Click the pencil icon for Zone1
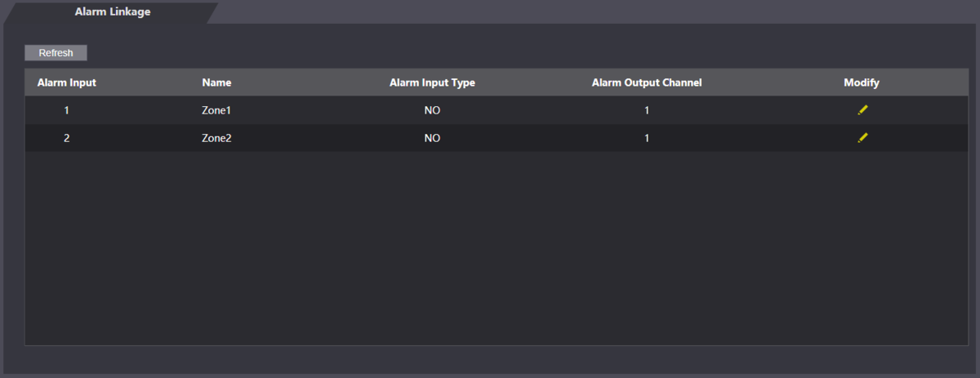Viewport: 980px width, 378px height. (x=862, y=110)
